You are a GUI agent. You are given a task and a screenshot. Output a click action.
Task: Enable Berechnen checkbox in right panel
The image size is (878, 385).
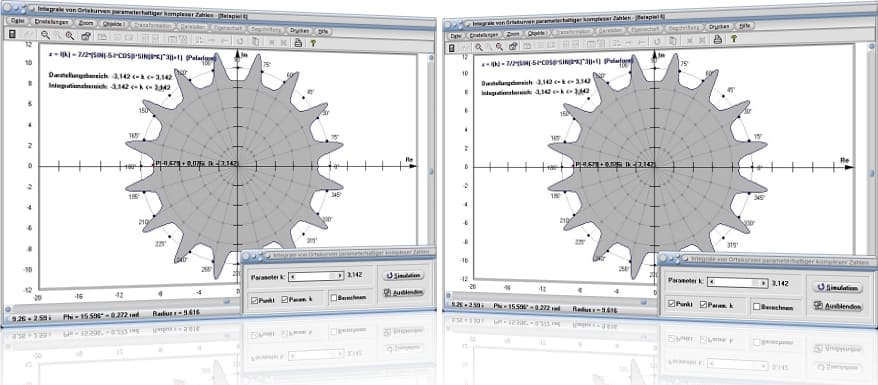pos(757,307)
